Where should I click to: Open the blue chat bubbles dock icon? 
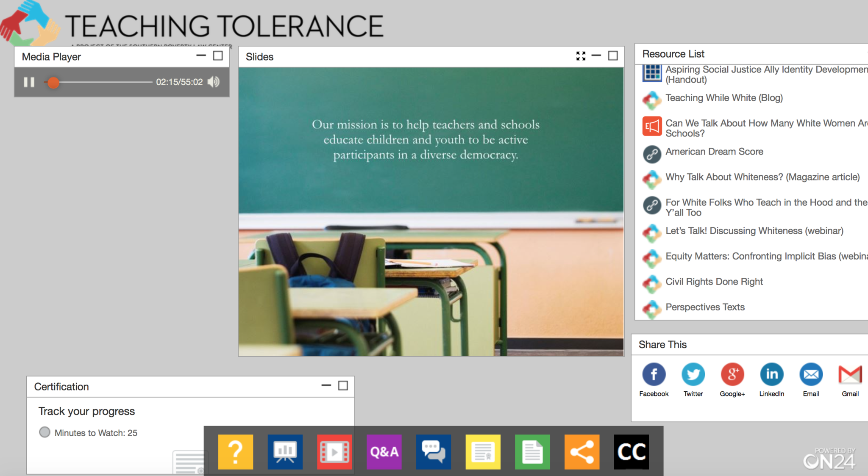tap(433, 452)
